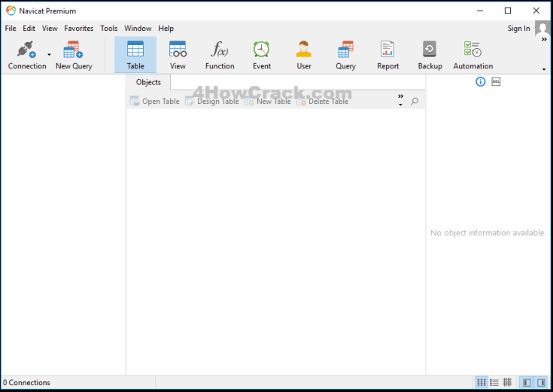Open the File menu
Screen dimensions: 553x392
pyautogui.click(x=11, y=29)
